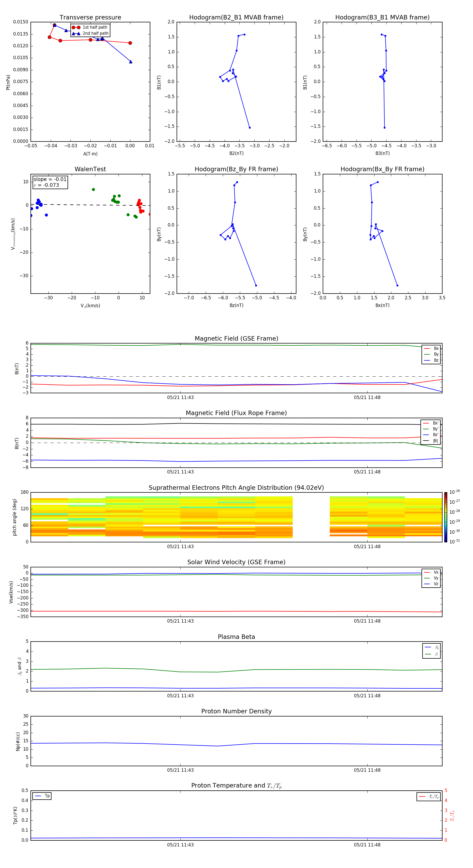Select the β entry in Plasma Beta legend

(431, 654)
